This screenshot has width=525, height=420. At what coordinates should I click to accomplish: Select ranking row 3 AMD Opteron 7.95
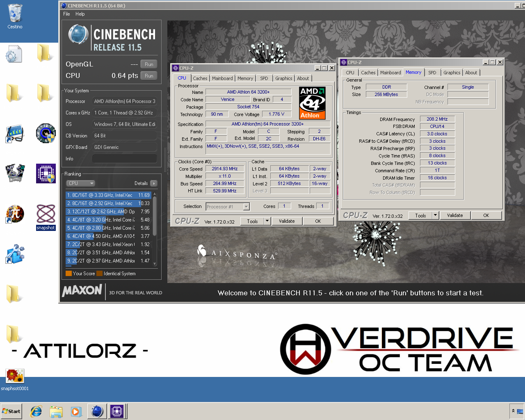[x=108, y=212]
